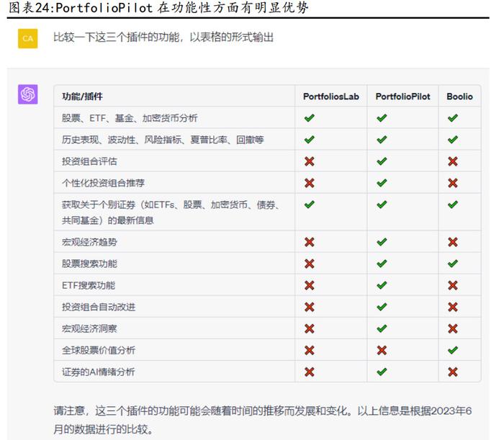The height and width of the screenshot is (440, 504).
Task: Select the 全球股票价值分析 row label
Action: 99,350
